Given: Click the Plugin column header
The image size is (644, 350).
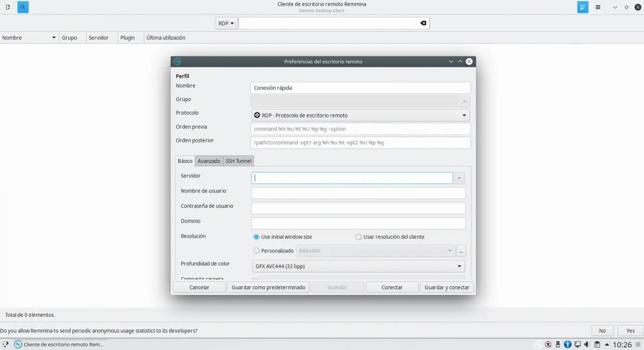Looking at the screenshot, I should coord(131,38).
